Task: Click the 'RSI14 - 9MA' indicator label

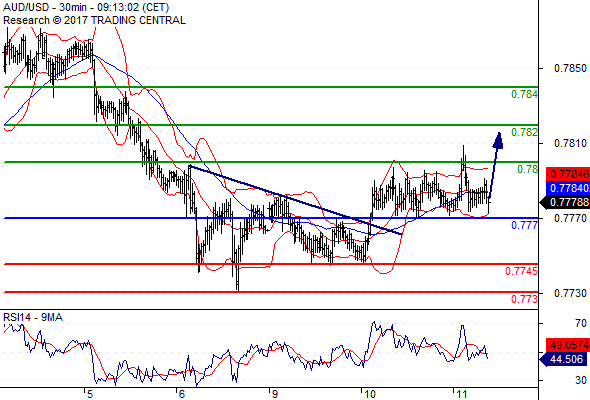Action: point(33,318)
